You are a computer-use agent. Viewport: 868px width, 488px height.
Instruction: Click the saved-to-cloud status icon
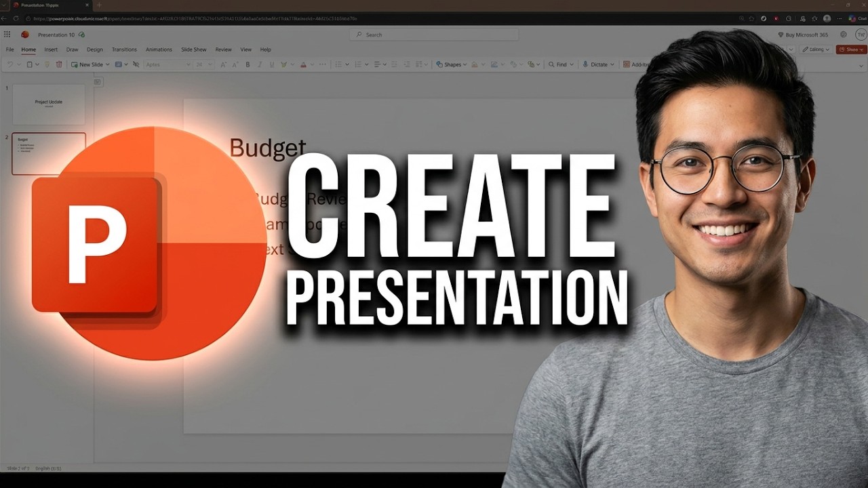click(x=81, y=35)
